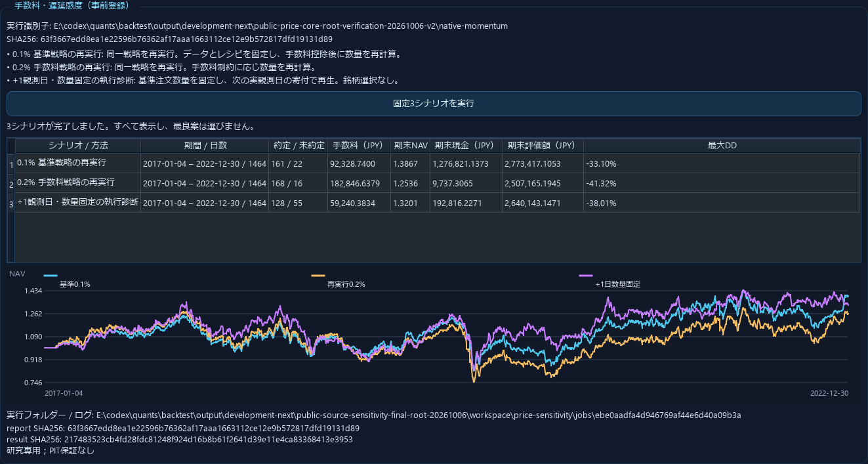Image resolution: width=868 pixels, height=464 pixels.
Task: Click the cyan 基準0.1% legend swatch
Action: point(51,276)
